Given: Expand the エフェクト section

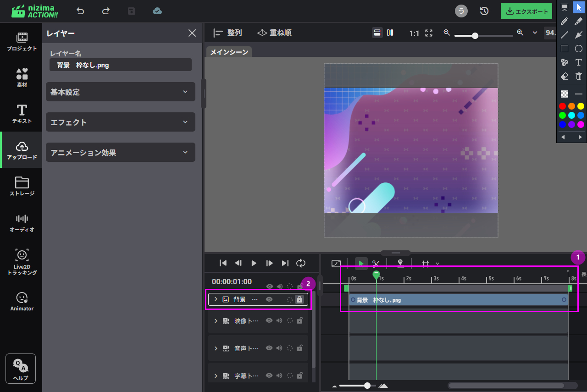Looking at the screenshot, I should [121, 122].
